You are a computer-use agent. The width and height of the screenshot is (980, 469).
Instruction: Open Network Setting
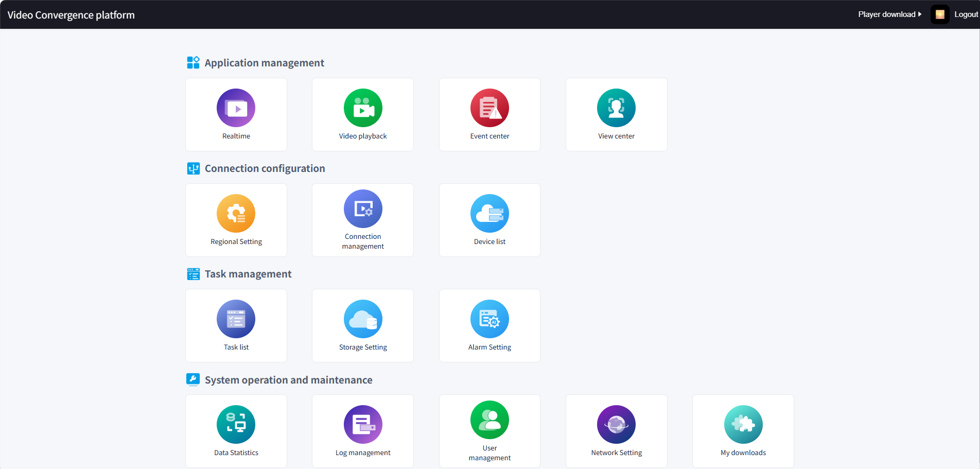tap(616, 425)
